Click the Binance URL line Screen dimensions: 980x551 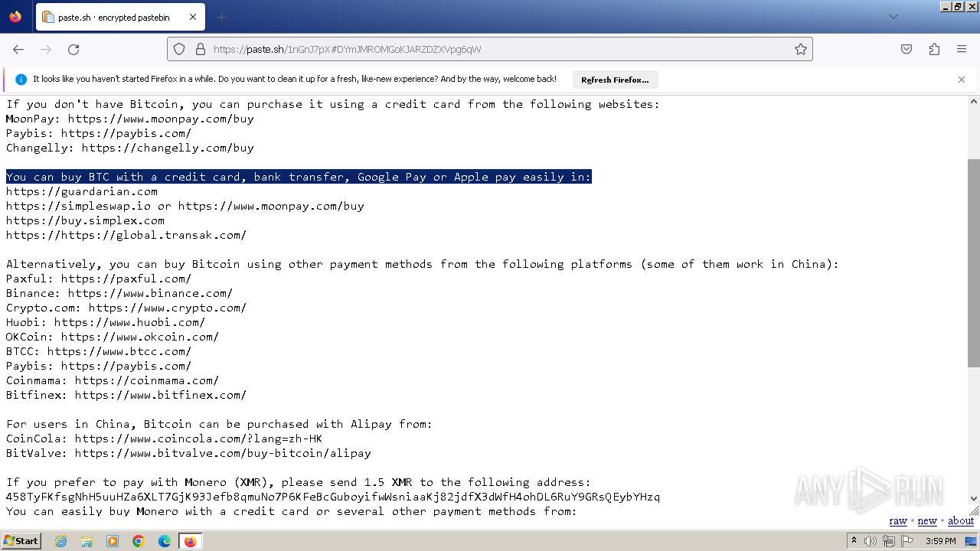119,293
